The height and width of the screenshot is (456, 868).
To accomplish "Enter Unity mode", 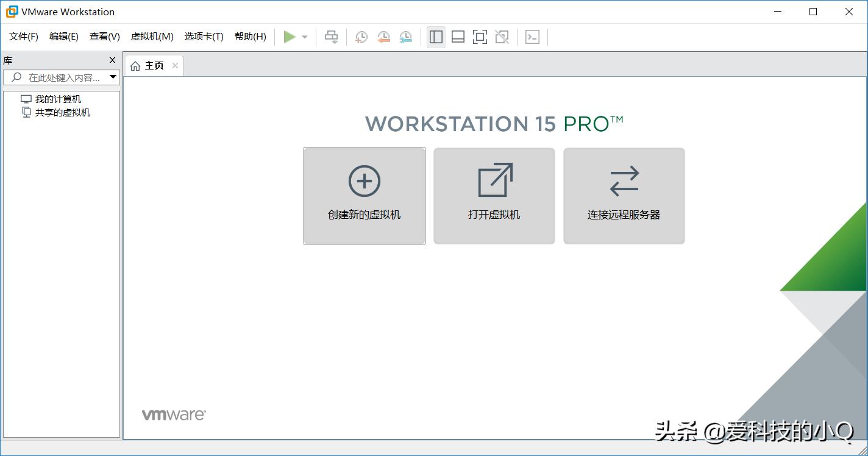I will pyautogui.click(x=502, y=37).
